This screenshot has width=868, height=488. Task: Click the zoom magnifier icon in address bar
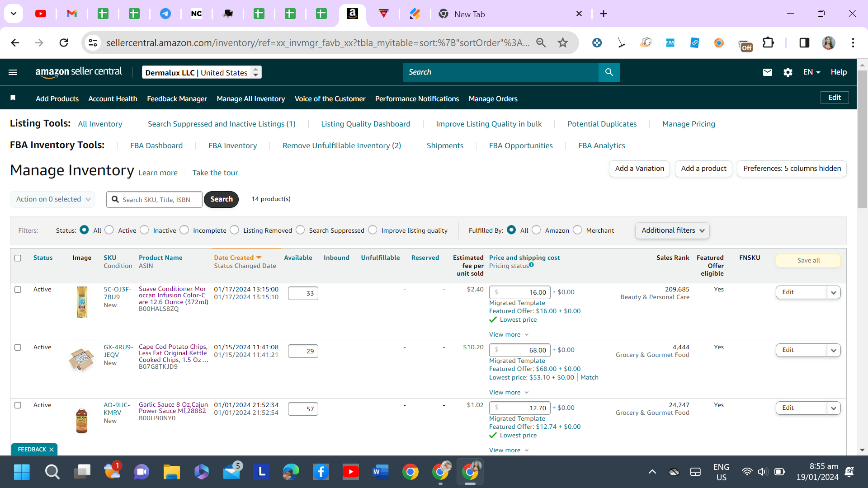(x=541, y=42)
